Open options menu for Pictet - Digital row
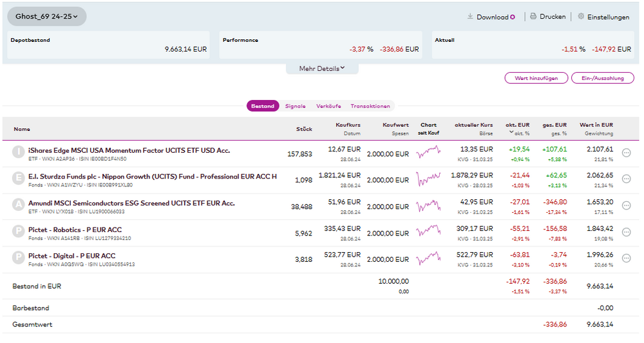Screen dimensions: 644x343 (x=626, y=259)
